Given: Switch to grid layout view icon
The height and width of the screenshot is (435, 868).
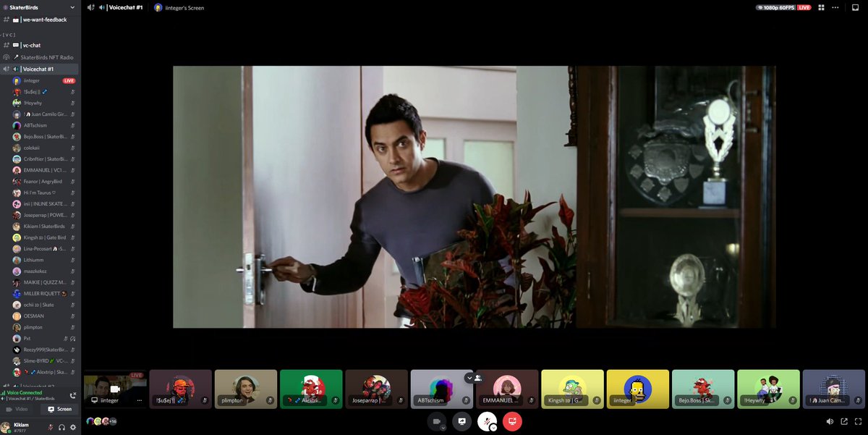Looking at the screenshot, I should tap(822, 7).
